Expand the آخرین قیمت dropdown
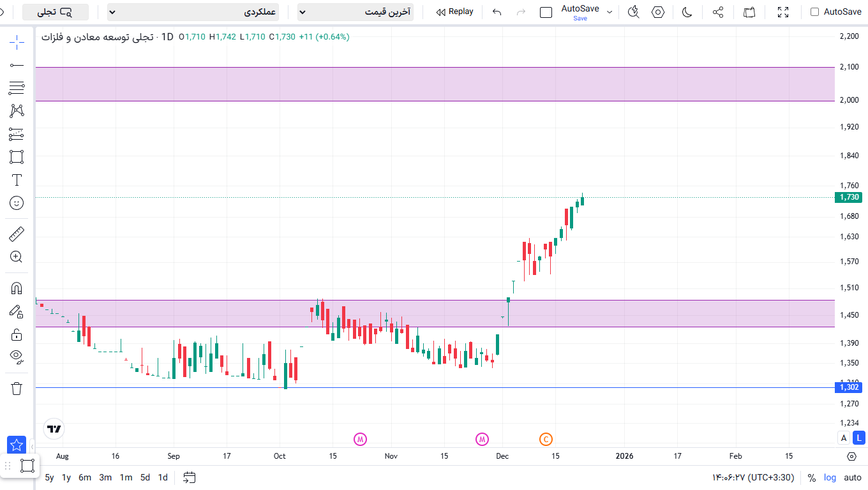Viewport: 868px width, 490px height. pos(355,12)
